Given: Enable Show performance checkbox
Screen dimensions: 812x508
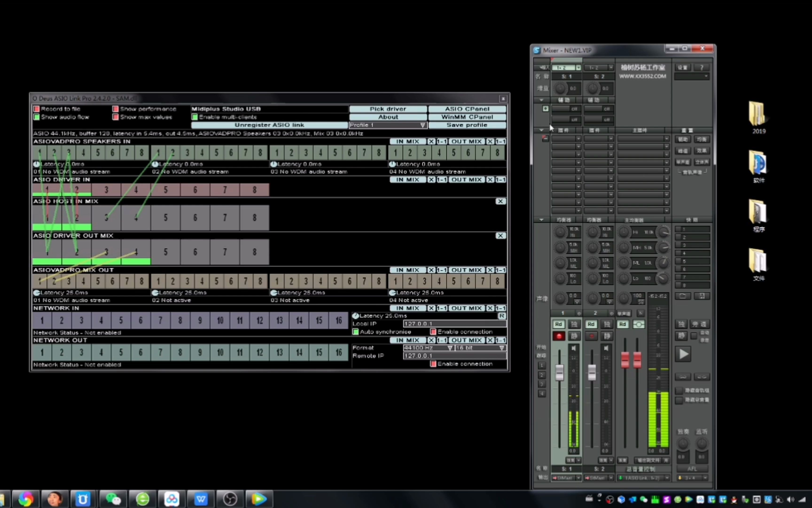Looking at the screenshot, I should point(115,109).
